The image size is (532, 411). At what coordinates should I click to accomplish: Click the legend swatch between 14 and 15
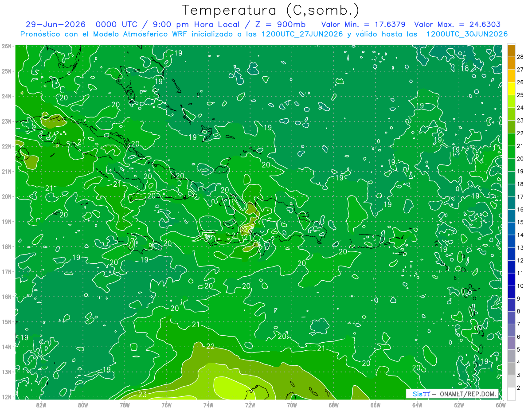pyautogui.click(x=511, y=228)
